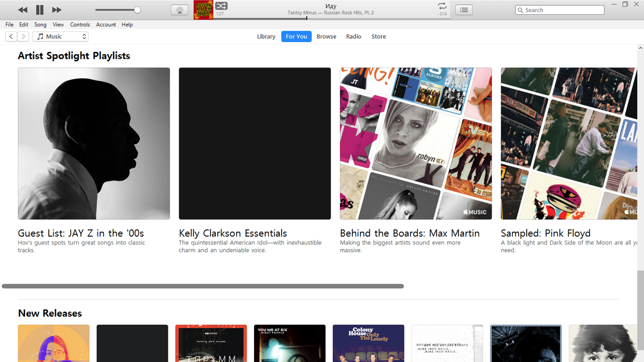Screen dimensions: 644x362
Task: Open the You Me At Six Night People album
Action: click(289, 343)
